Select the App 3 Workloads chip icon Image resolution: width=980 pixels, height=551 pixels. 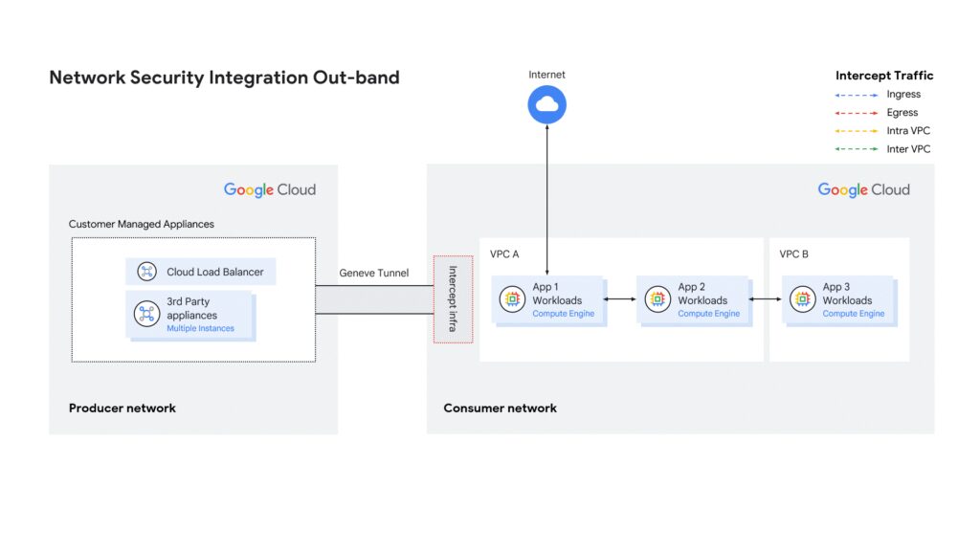tap(802, 299)
